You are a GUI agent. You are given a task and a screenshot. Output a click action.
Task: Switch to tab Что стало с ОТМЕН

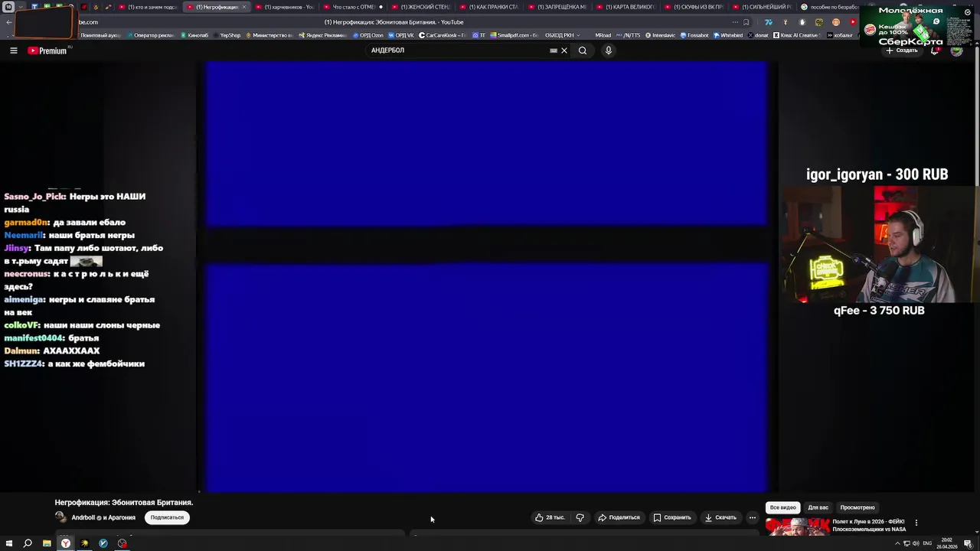tap(354, 7)
